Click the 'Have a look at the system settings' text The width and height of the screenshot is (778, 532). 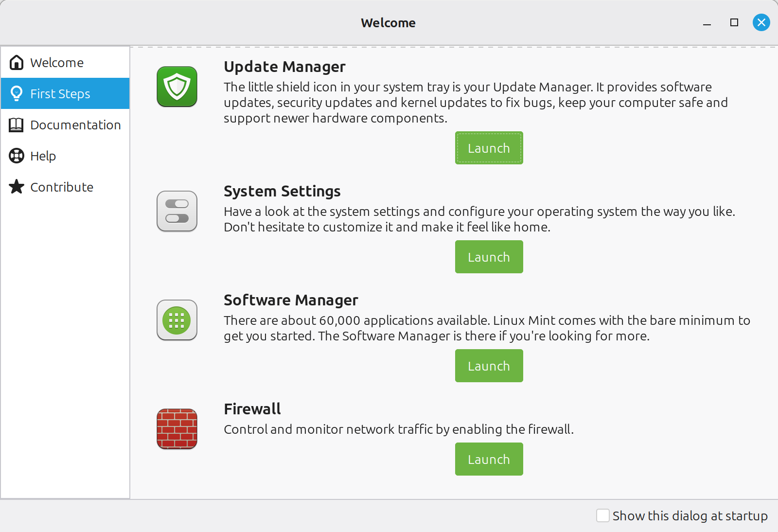pyautogui.click(x=479, y=219)
